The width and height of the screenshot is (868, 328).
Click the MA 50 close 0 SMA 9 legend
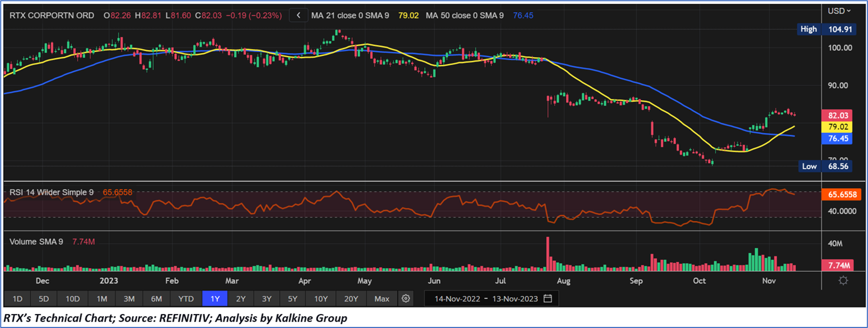click(465, 16)
